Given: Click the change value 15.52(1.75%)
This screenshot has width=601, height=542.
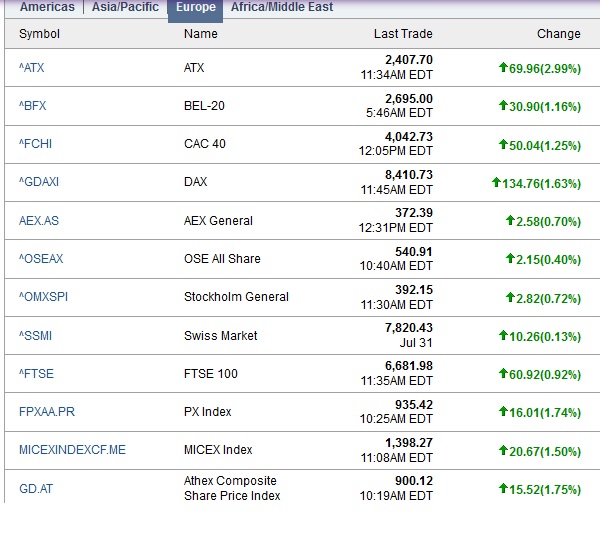Looking at the screenshot, I should click(545, 490).
